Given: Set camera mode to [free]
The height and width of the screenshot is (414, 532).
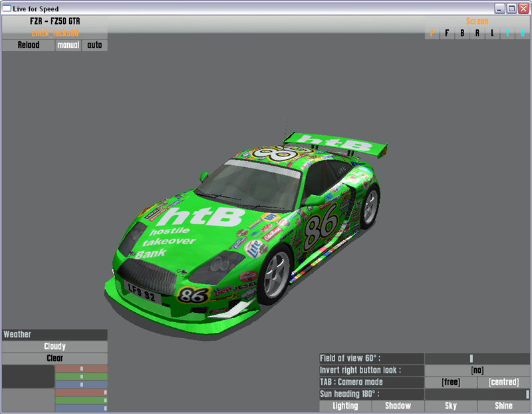Looking at the screenshot, I should (x=451, y=382).
